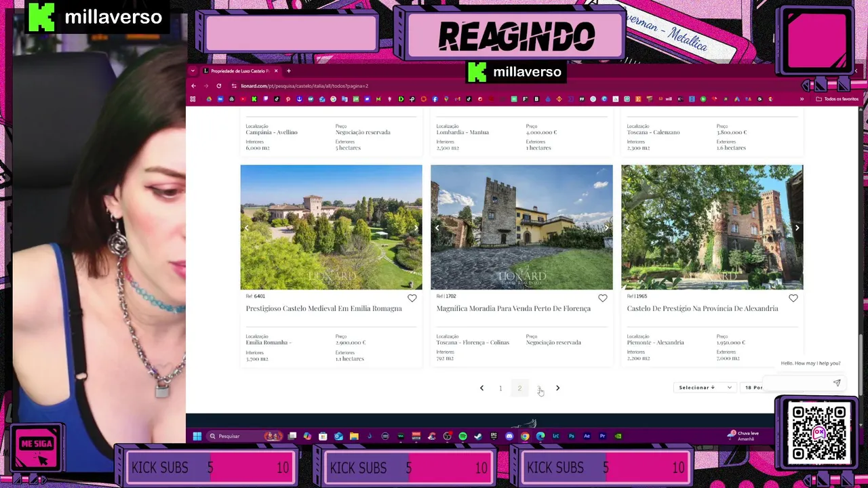
Task: Open the Windows Start menu
Action: click(x=197, y=436)
